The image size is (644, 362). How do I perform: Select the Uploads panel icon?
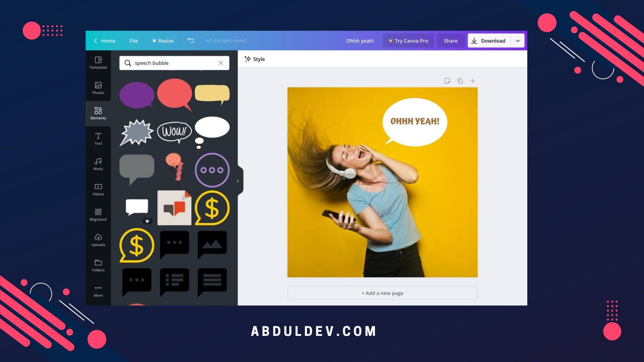coord(98,240)
